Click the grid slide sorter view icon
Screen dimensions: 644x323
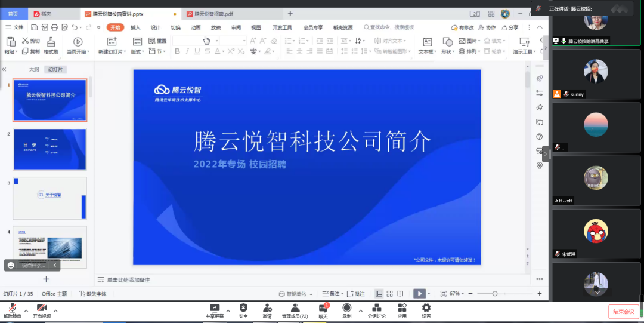tap(389, 293)
